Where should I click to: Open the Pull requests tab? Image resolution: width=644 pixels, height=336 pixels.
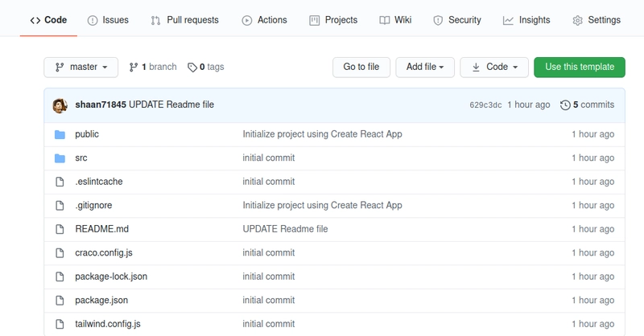pos(184,20)
